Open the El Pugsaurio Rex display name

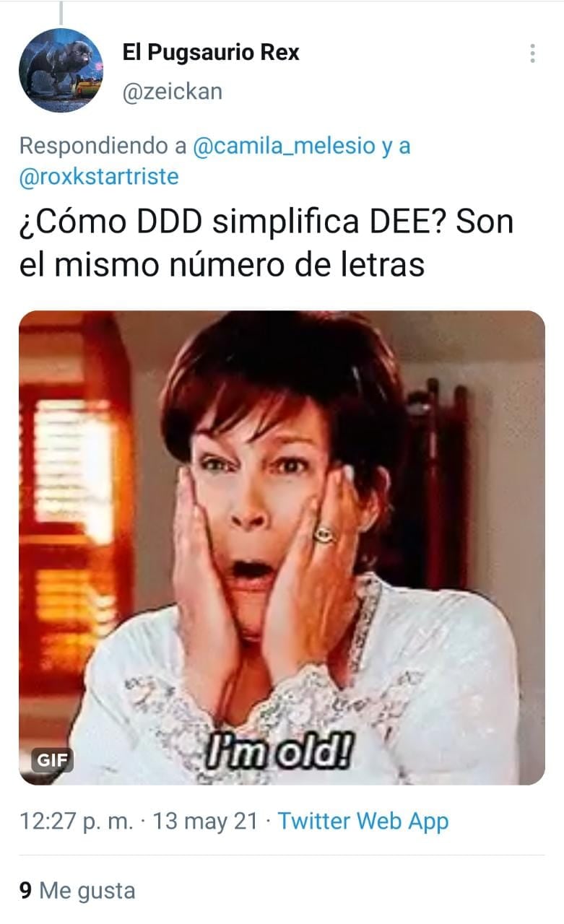[x=211, y=53]
